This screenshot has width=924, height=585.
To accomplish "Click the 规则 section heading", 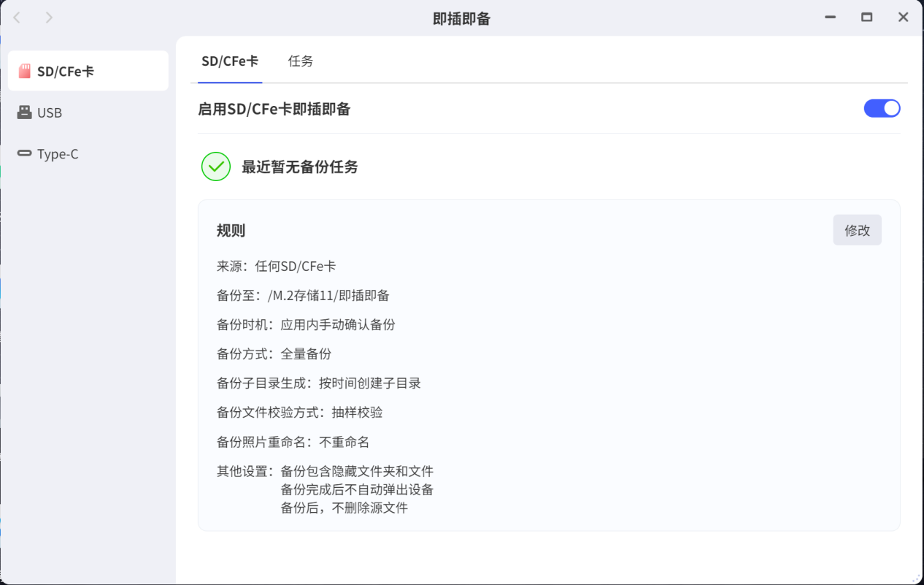I will [231, 231].
